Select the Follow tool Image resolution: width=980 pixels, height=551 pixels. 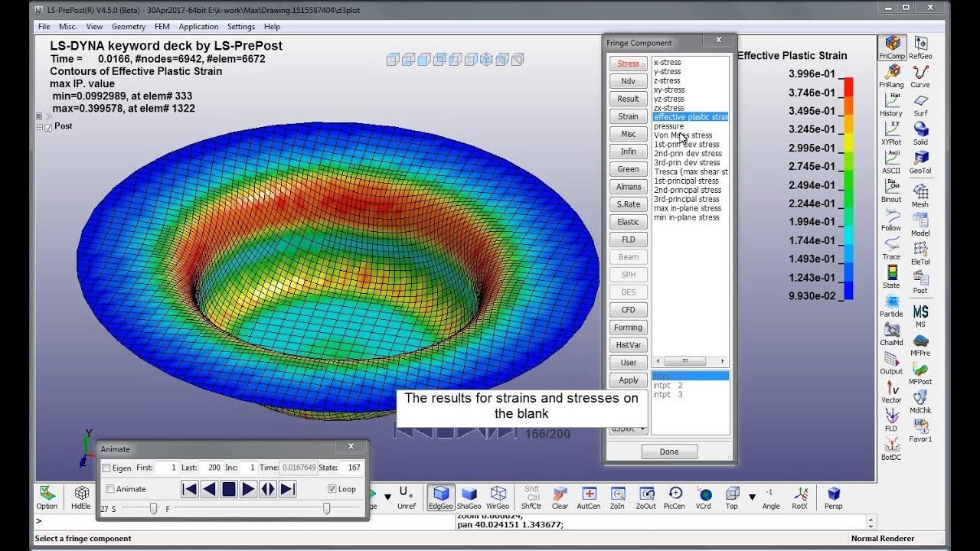click(891, 219)
